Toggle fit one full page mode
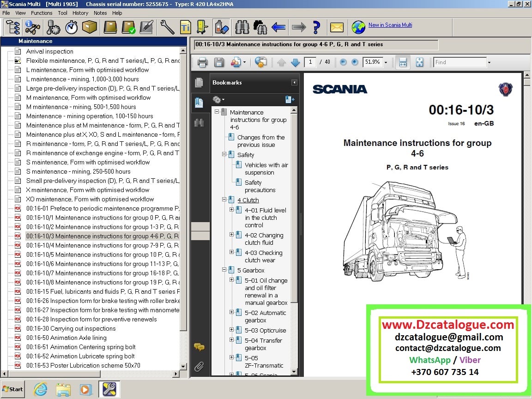The width and height of the screenshot is (532, 399). click(419, 62)
